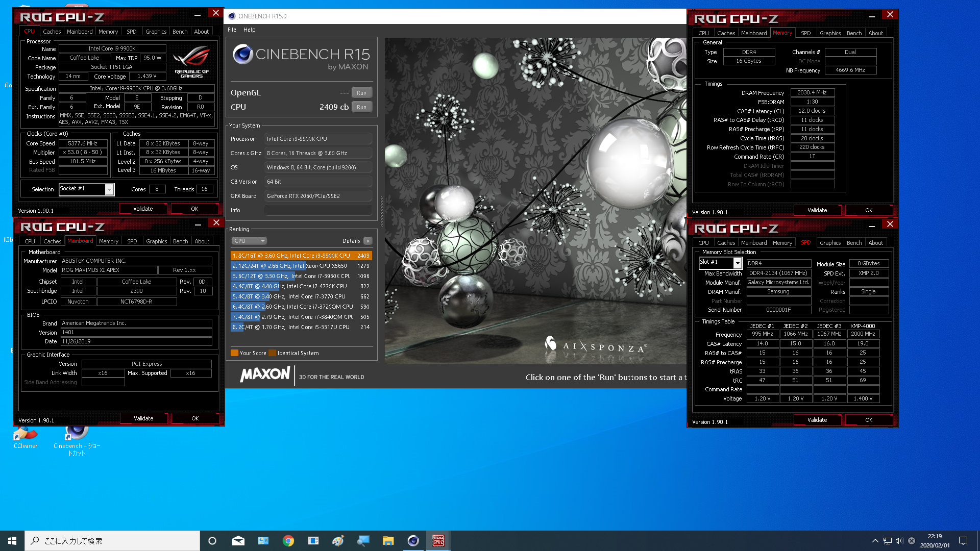Switch to Cinebench in taskbar

413,541
